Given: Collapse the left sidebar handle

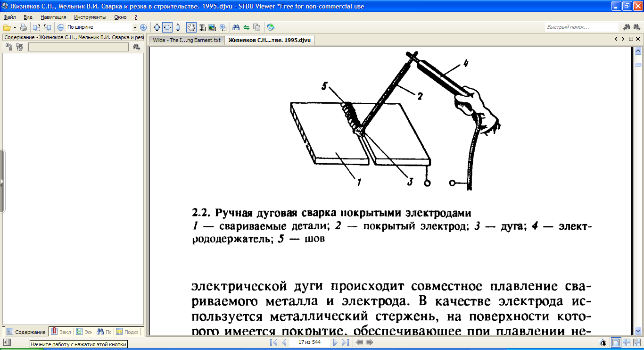Looking at the screenshot, I should [2, 182].
